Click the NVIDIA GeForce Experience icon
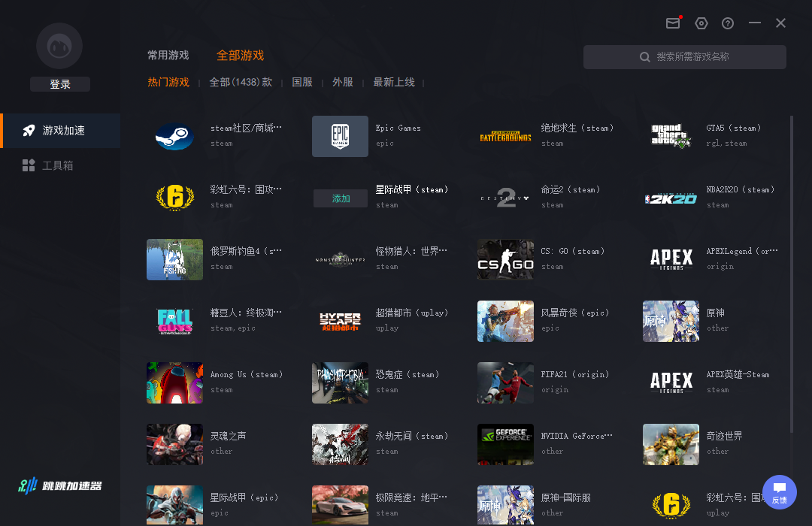 [x=505, y=444]
